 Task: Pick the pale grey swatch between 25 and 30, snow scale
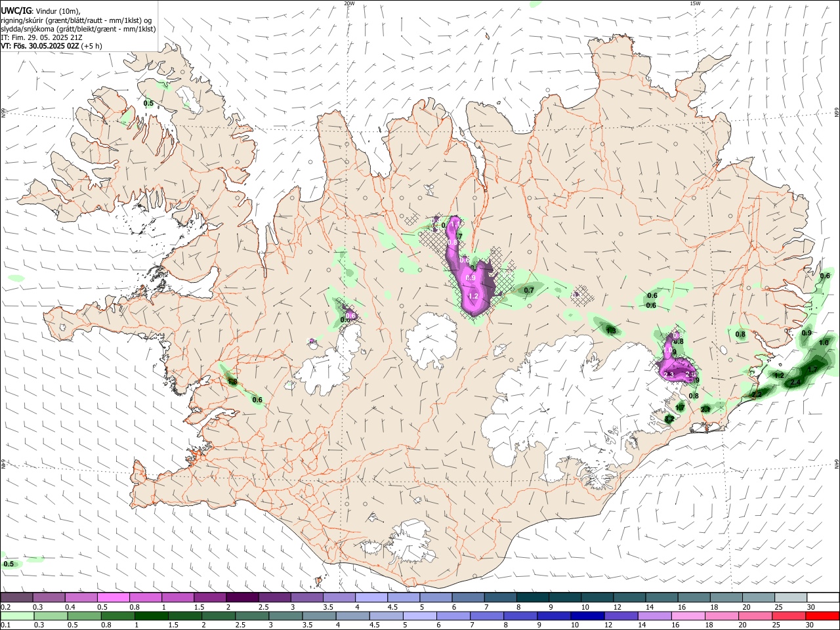click(791, 597)
